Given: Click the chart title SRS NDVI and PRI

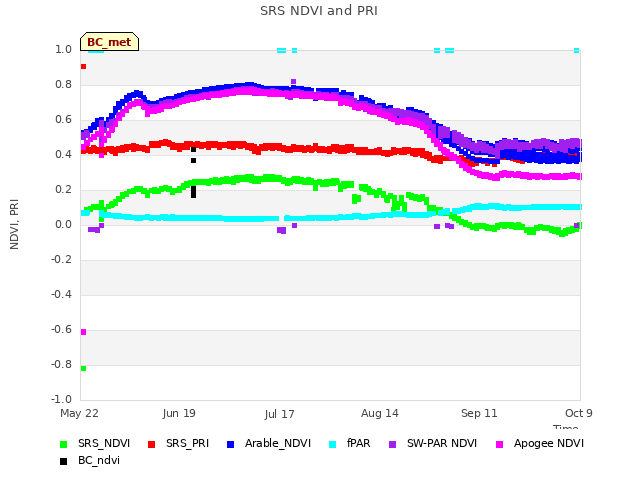Looking at the screenshot, I should pyautogui.click(x=319, y=10).
